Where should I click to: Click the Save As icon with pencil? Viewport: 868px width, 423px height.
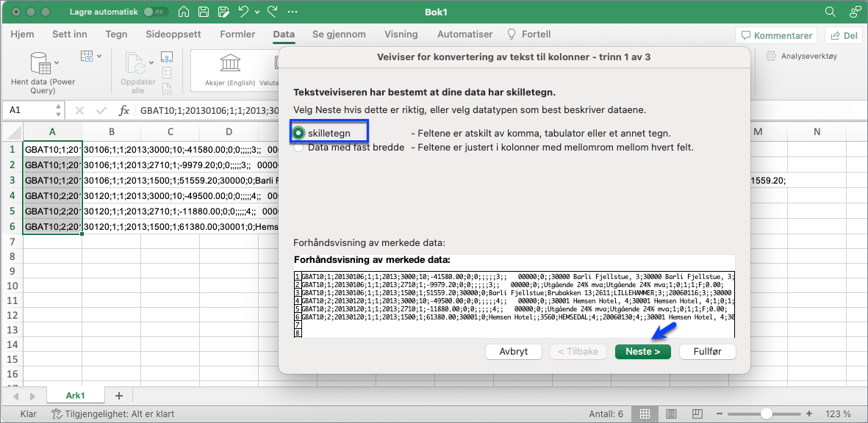coord(223,12)
